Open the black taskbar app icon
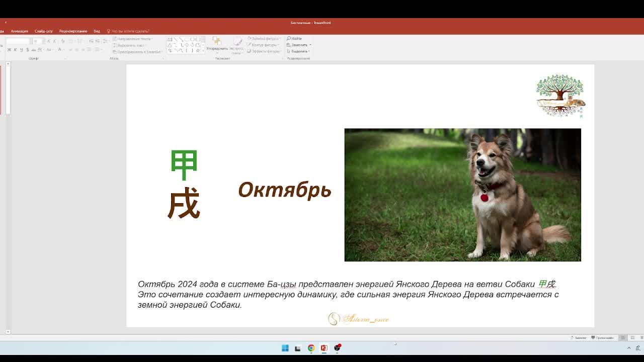Screen dimensions: 644x362 [298, 348]
